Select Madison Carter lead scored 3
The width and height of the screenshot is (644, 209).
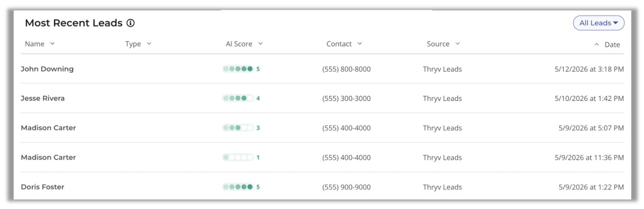click(x=48, y=128)
